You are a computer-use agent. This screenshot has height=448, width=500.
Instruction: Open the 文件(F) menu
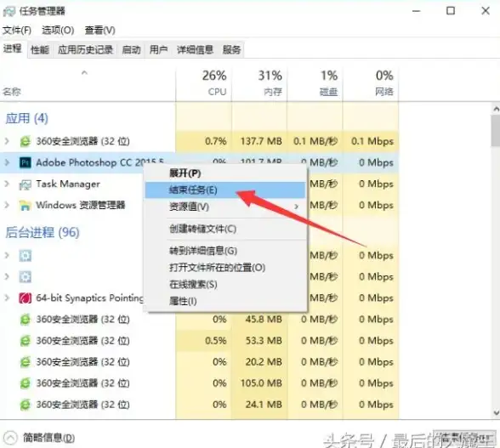[x=17, y=31]
